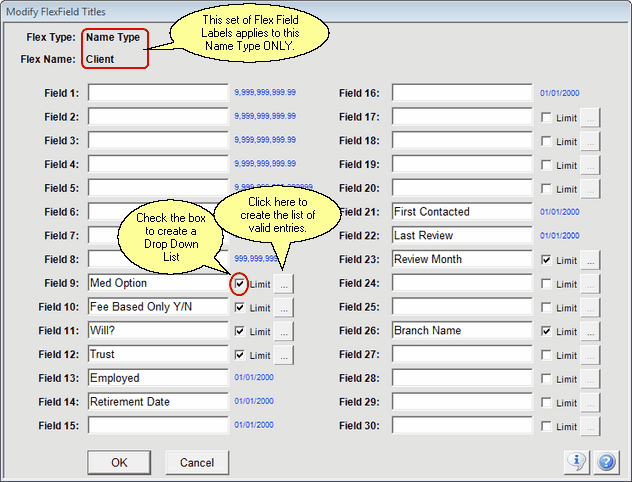The image size is (632, 482).
Task: Click the ellipsis button for Field 30
Action: pyautogui.click(x=590, y=426)
